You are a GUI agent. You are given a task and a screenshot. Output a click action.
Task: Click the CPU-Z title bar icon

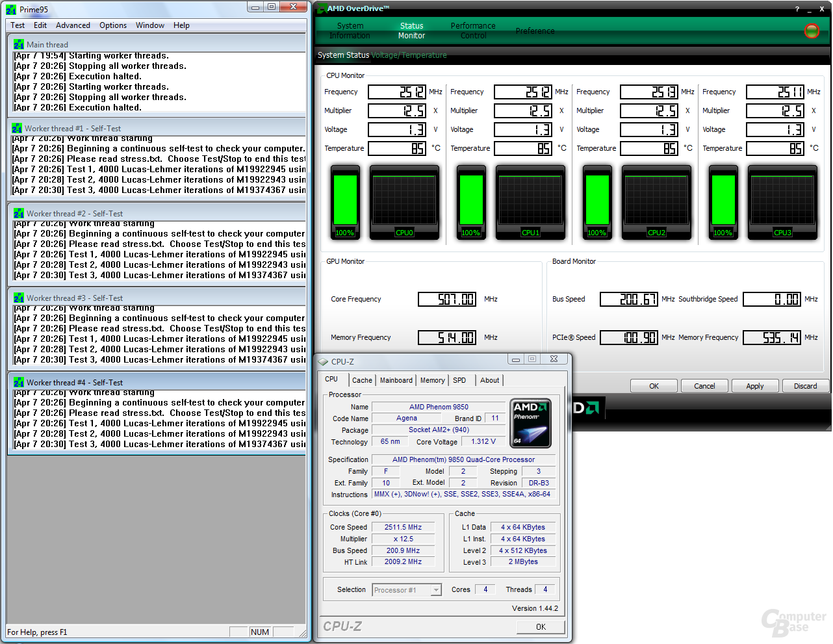323,361
